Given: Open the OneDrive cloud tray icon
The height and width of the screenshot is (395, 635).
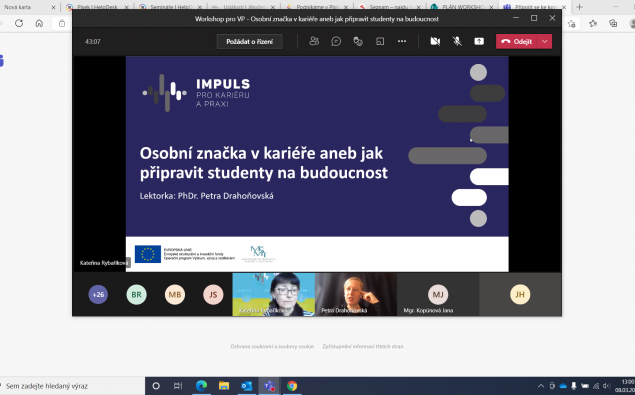Looking at the screenshot, I should (563, 386).
